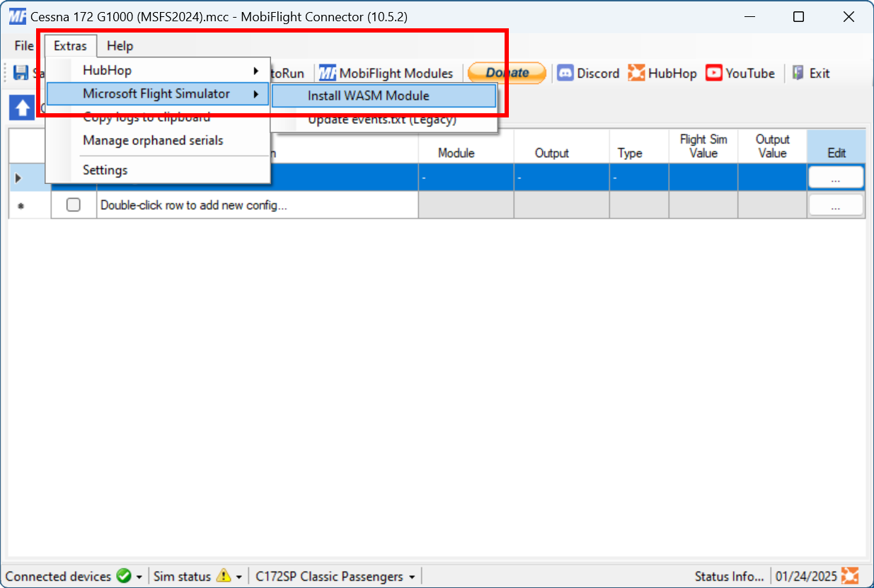Click the Edit button in the selected row
This screenshot has height=588, width=874.
(x=835, y=178)
